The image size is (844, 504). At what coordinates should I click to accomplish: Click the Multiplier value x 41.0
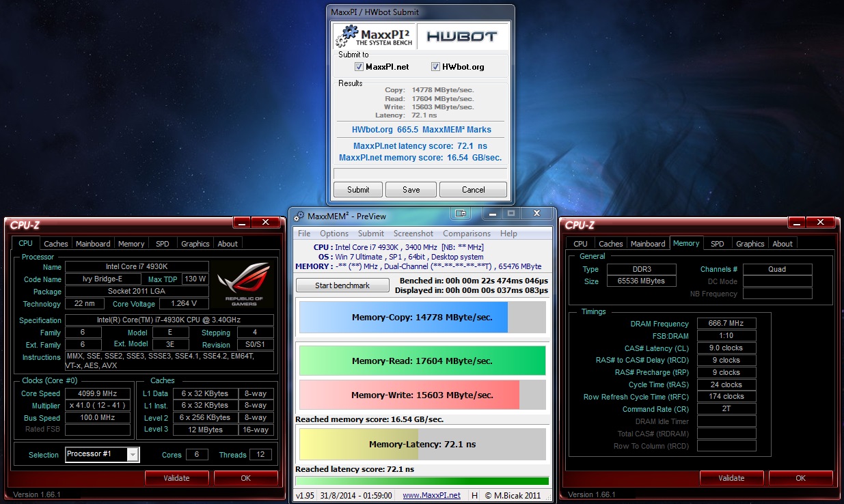pyautogui.click(x=97, y=406)
